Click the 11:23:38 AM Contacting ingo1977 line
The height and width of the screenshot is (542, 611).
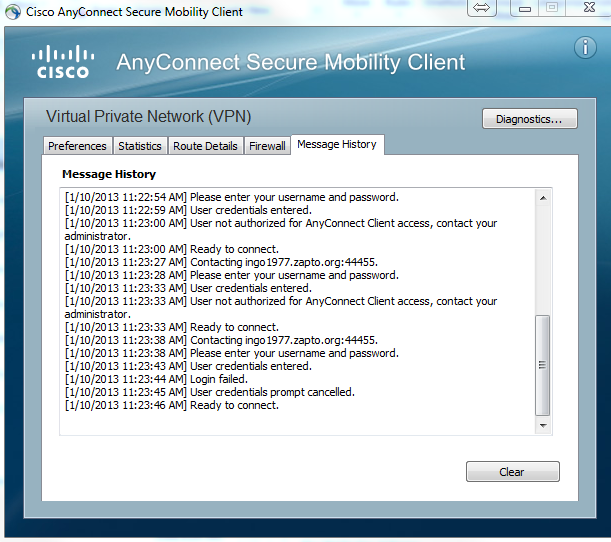point(221,340)
